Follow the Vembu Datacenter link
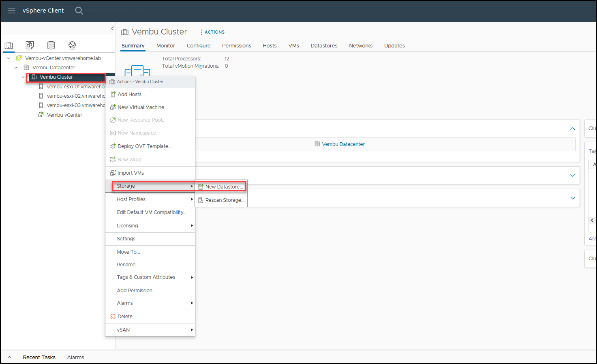597x364 pixels. (343, 144)
